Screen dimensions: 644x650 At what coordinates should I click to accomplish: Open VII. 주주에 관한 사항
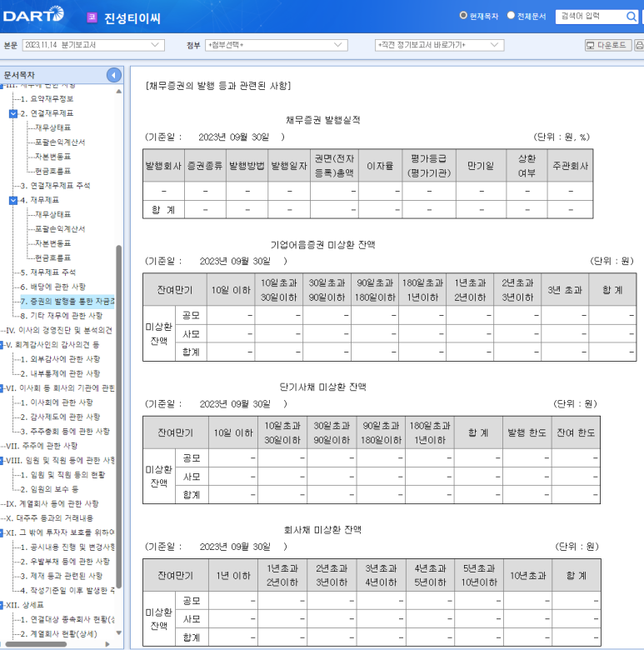point(42,446)
